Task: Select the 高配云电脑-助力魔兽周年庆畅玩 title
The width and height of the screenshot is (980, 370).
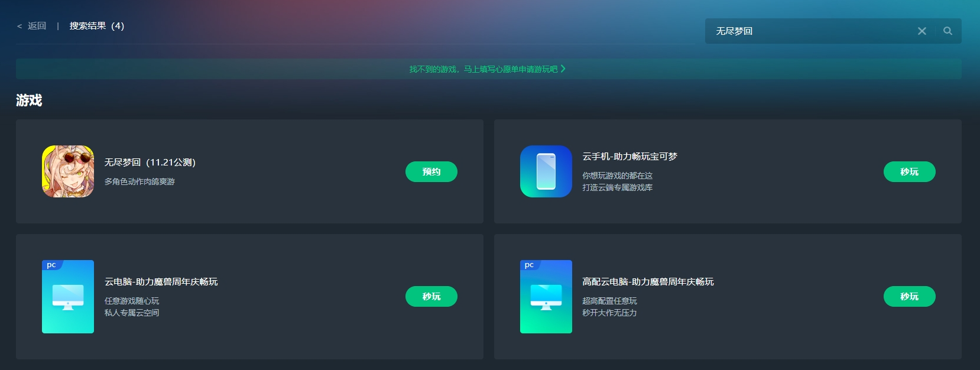Action: point(648,282)
